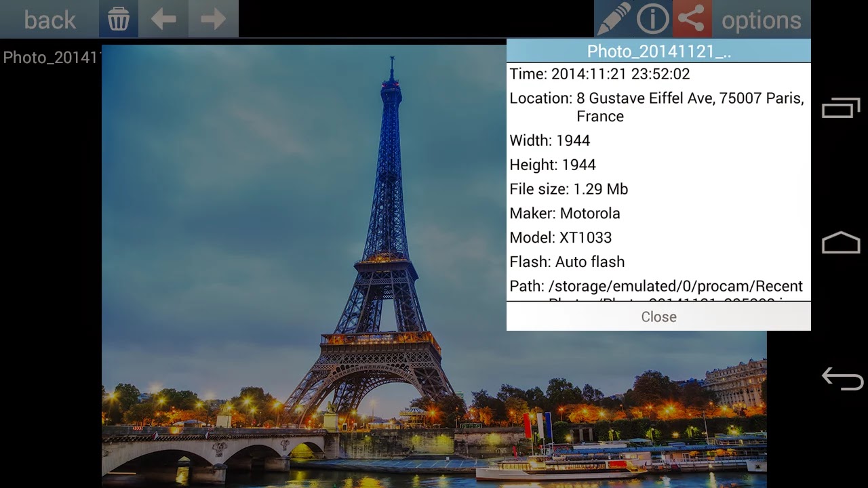The image size is (868, 488).
Task: Click the info panel title Photo_20141121_..
Action: click(x=658, y=51)
